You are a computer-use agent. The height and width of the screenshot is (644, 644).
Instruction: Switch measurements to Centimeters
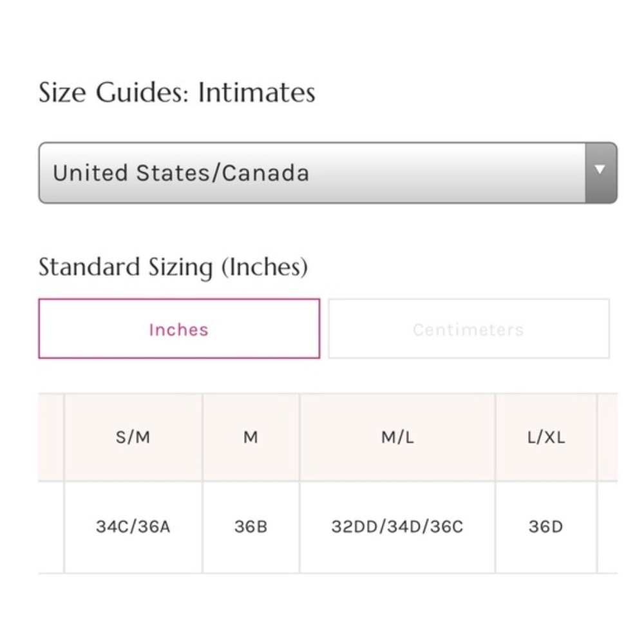(468, 329)
